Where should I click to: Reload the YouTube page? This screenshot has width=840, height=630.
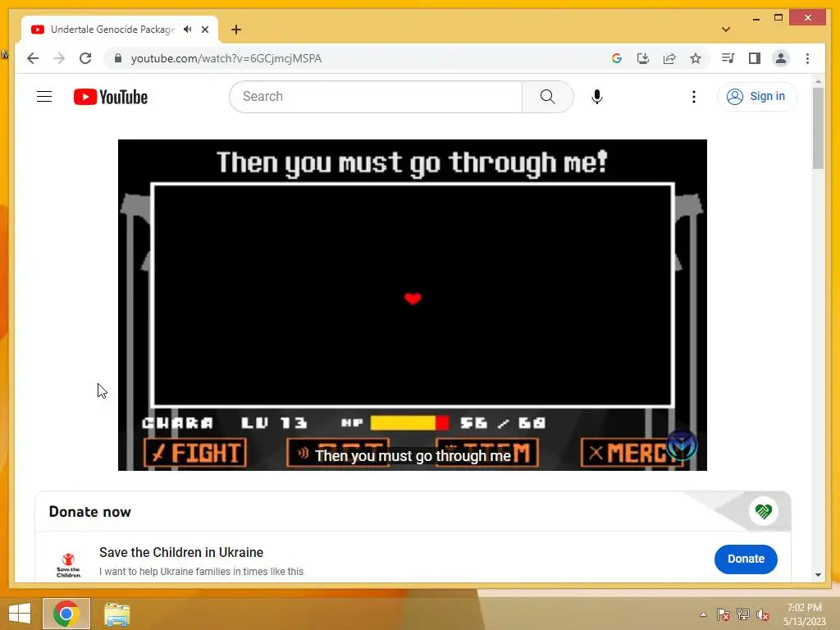click(85, 58)
